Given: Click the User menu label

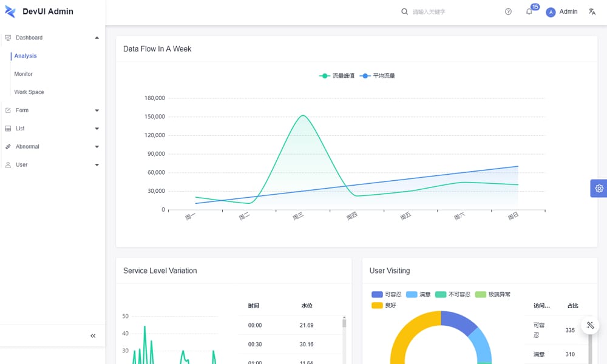Looking at the screenshot, I should click(22, 165).
